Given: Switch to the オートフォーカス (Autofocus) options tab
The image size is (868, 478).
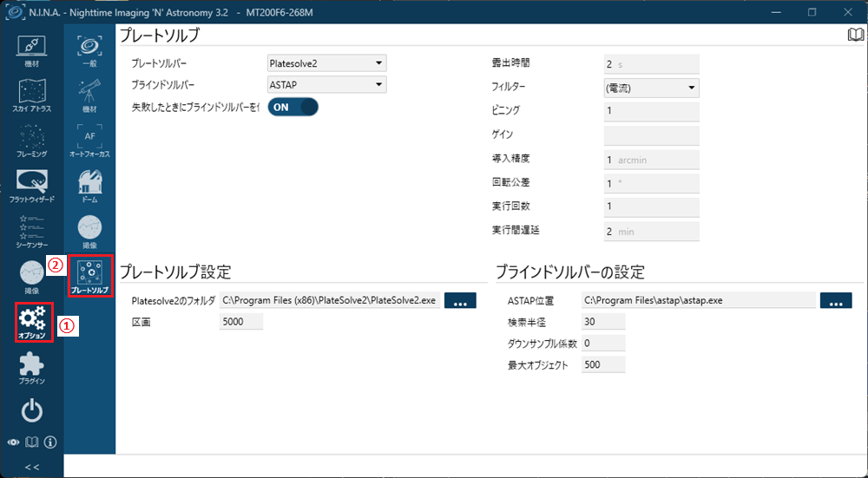Looking at the screenshot, I should [x=89, y=141].
